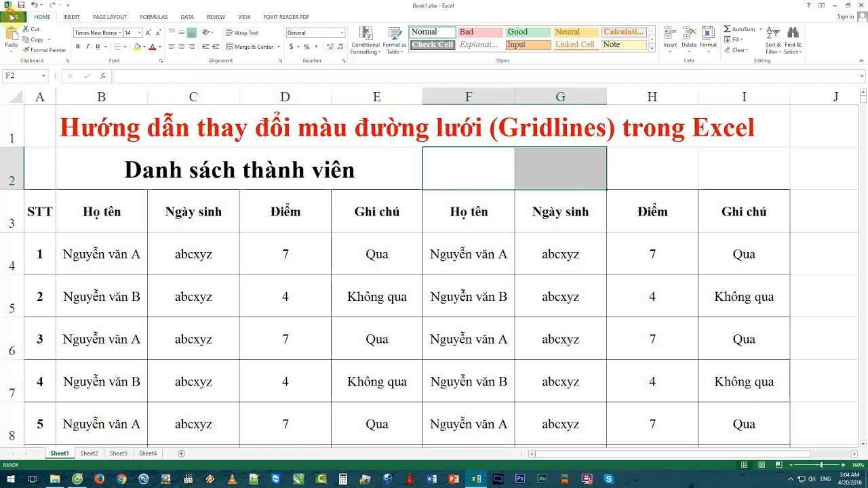Image resolution: width=868 pixels, height=488 pixels.
Task: Click the Copy icon
Action: [26, 39]
